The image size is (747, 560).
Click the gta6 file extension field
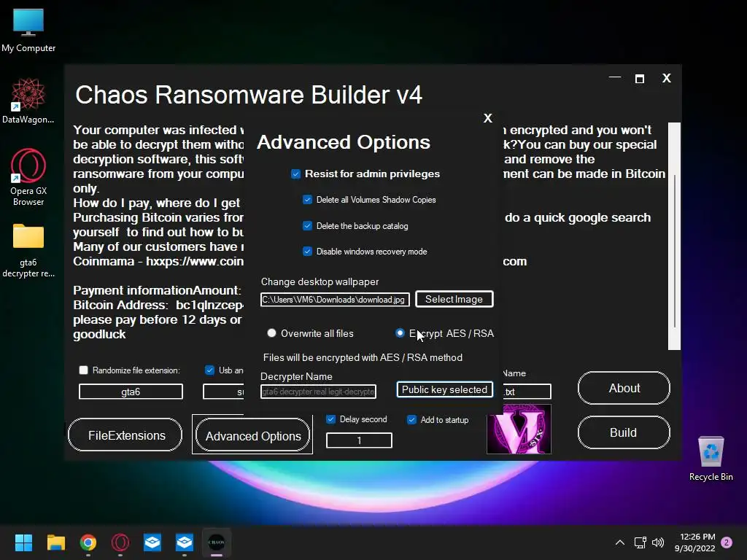(131, 392)
